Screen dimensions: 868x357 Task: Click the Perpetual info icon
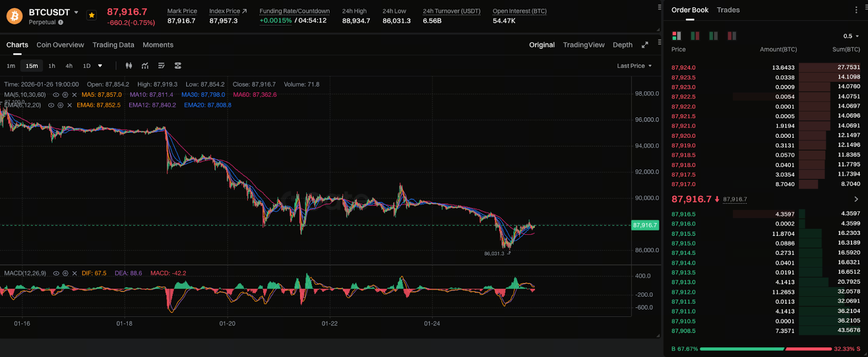61,22
